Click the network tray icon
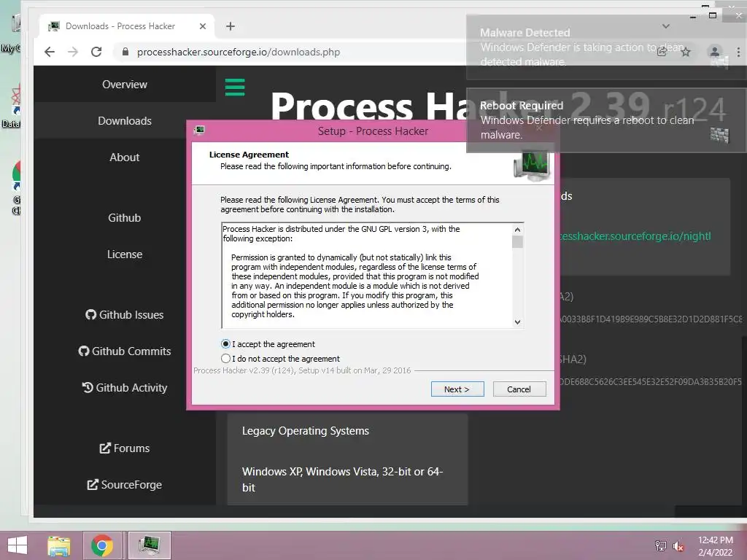747x560 pixels. click(x=660, y=545)
